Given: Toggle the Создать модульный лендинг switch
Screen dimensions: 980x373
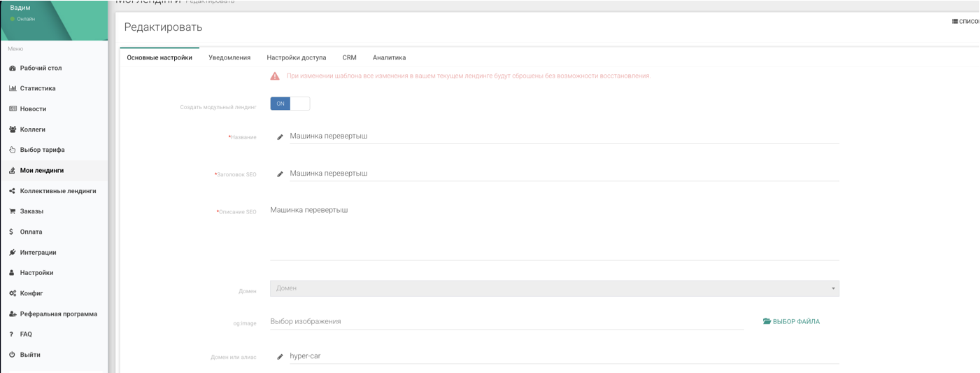Looking at the screenshot, I should (290, 104).
